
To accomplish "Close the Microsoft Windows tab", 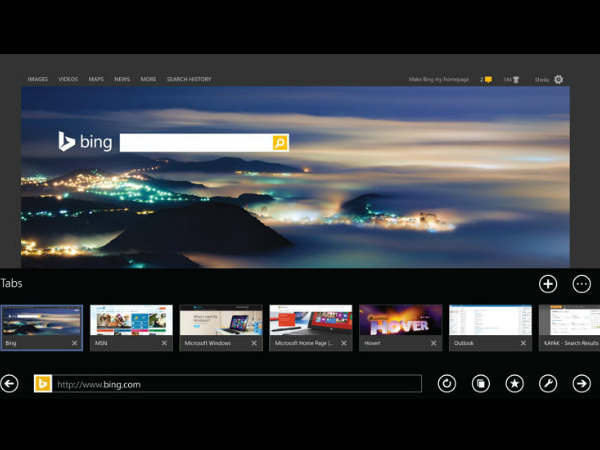I will [254, 343].
